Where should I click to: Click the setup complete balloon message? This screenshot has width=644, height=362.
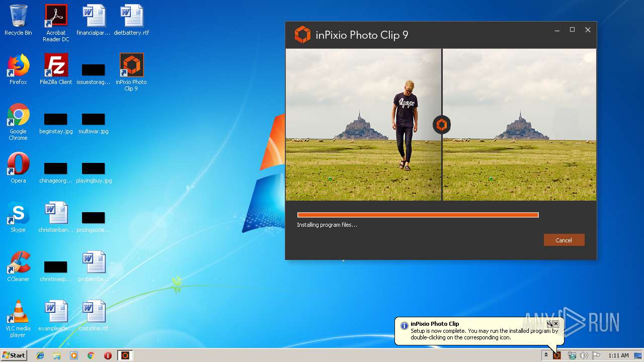pyautogui.click(x=484, y=334)
